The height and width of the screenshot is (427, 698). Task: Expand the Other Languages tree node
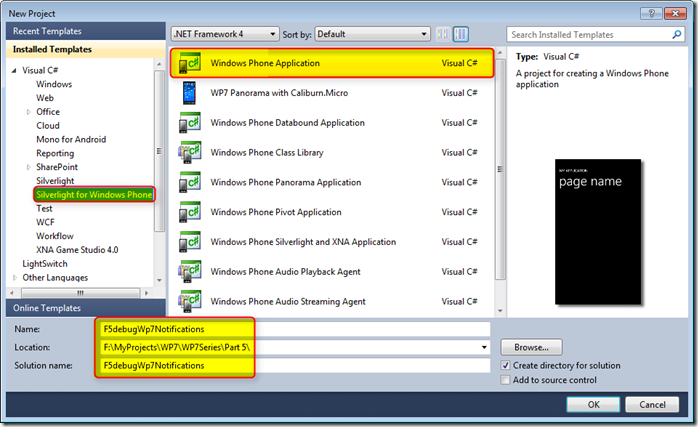[15, 277]
